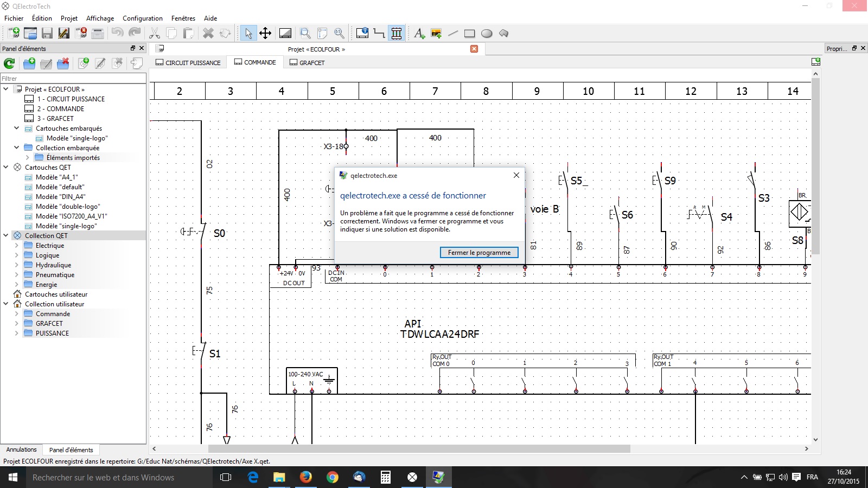Select the add text field tool
The width and height of the screenshot is (868, 488).
[419, 33]
